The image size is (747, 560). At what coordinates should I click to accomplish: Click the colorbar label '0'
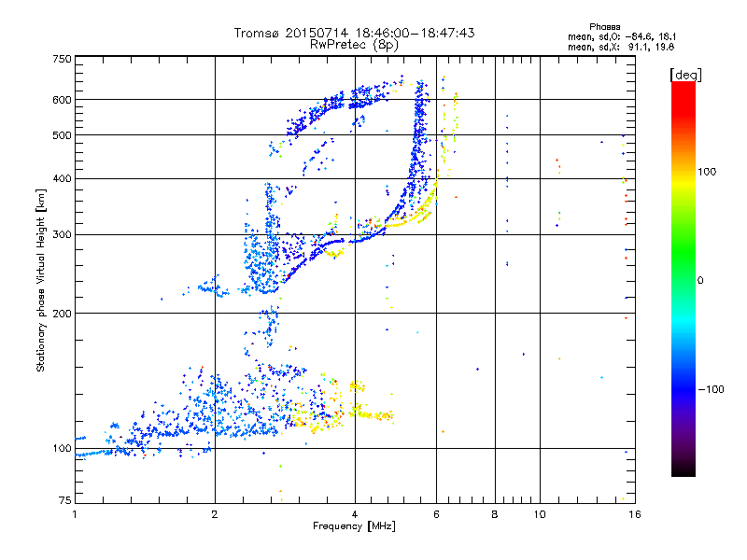click(699, 281)
